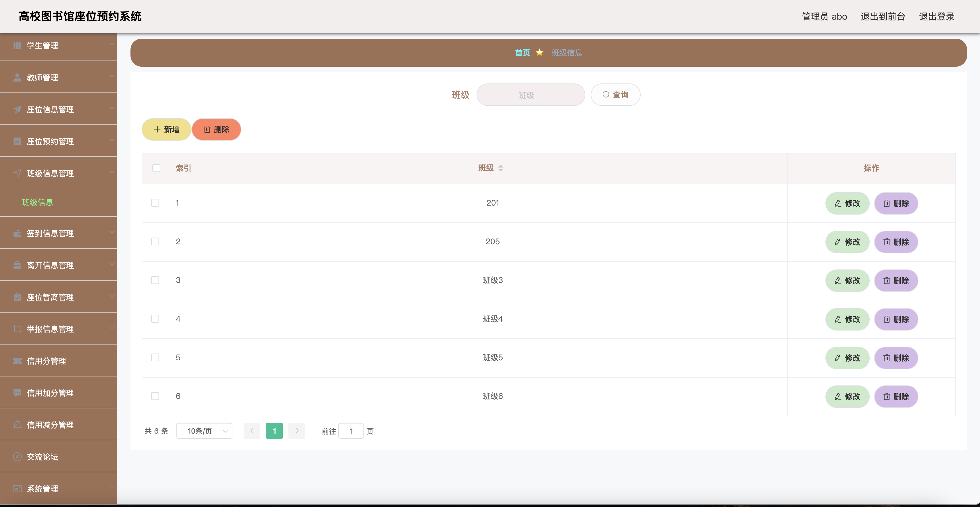This screenshot has height=507, width=980.
Task: Select page 1 in pagination
Action: click(x=274, y=431)
